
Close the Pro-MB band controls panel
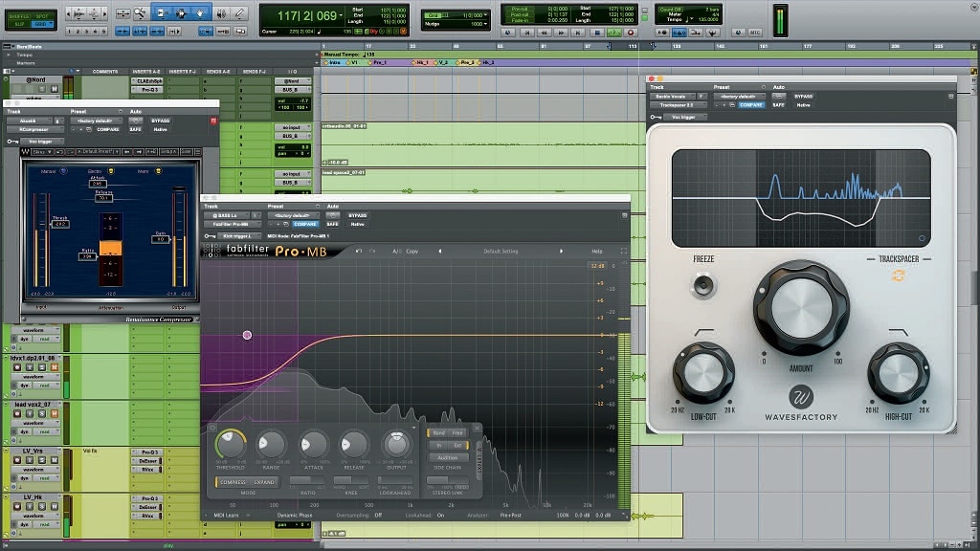[477, 428]
